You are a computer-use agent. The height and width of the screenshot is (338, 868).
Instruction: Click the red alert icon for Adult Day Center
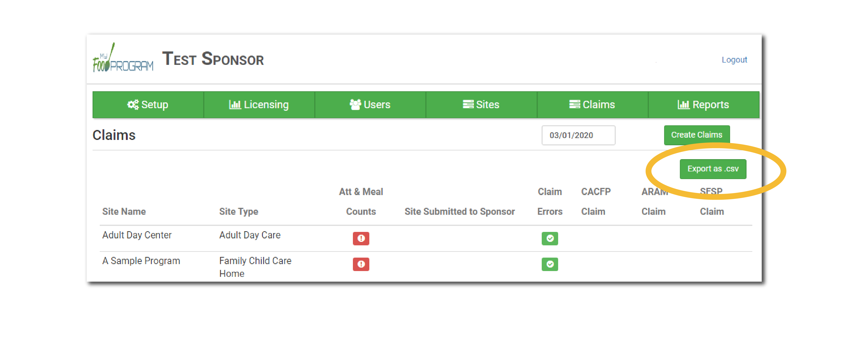(x=361, y=238)
